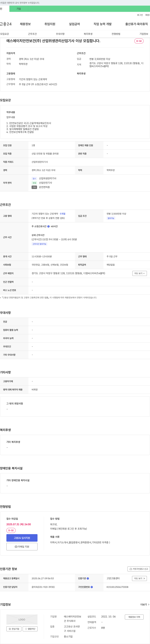The height and width of the screenshot is (644, 150).
Task: Click the job title 에스에이치안전보건(주) heading
Action: pyautogui.click(x=53, y=41)
